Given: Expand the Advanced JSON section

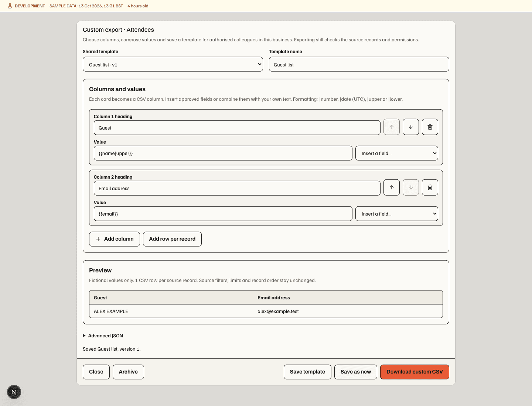Looking at the screenshot, I should pos(103,336).
